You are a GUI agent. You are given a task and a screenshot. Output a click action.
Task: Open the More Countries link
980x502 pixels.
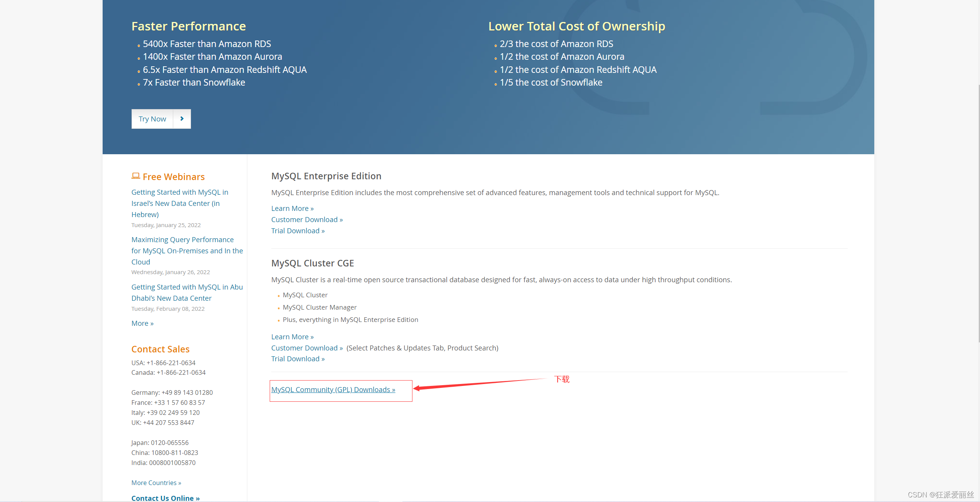[x=156, y=483]
